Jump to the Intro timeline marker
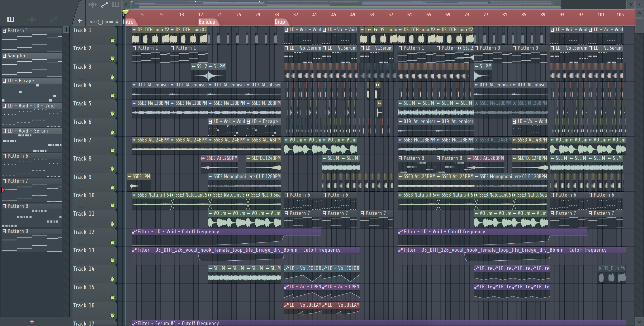644x326 pixels. pyautogui.click(x=128, y=22)
